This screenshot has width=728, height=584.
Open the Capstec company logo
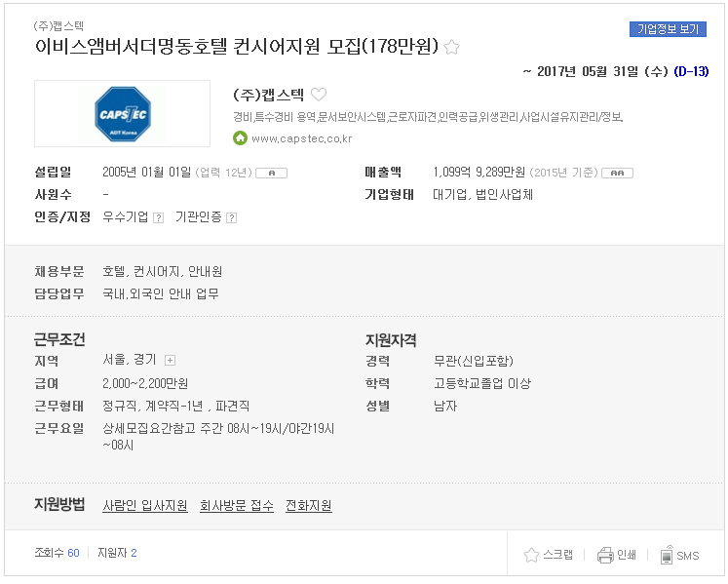click(123, 114)
